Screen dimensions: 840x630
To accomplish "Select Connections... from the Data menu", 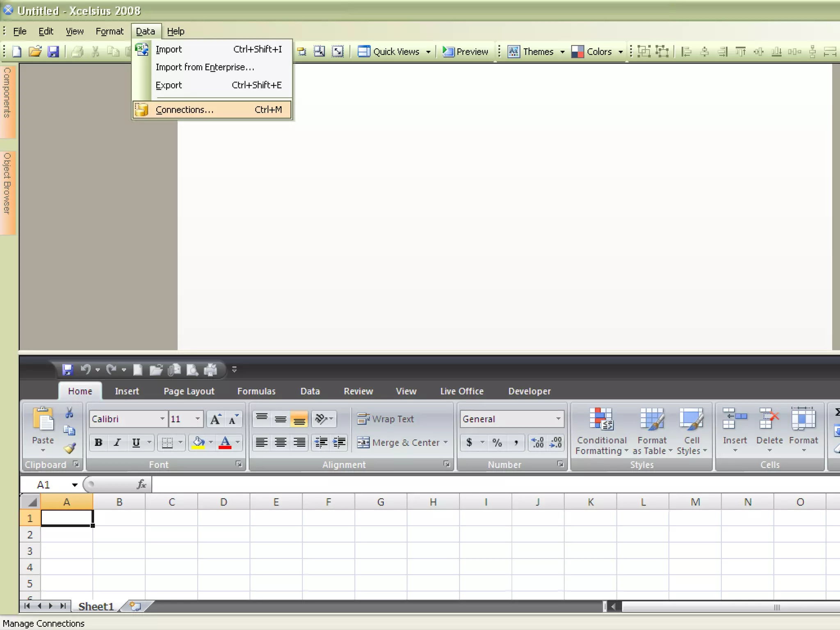I will [x=212, y=110].
